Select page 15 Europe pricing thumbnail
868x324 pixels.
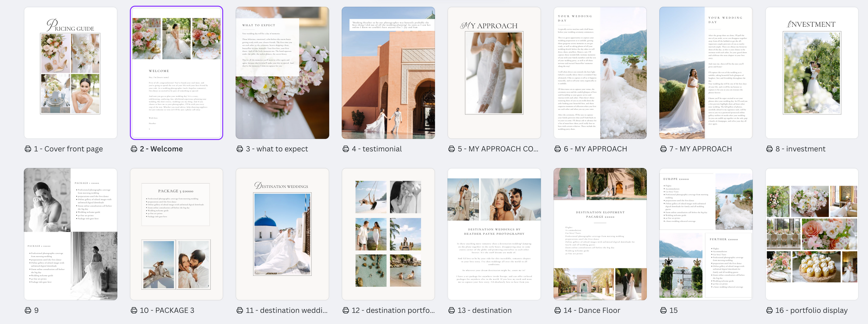point(706,234)
